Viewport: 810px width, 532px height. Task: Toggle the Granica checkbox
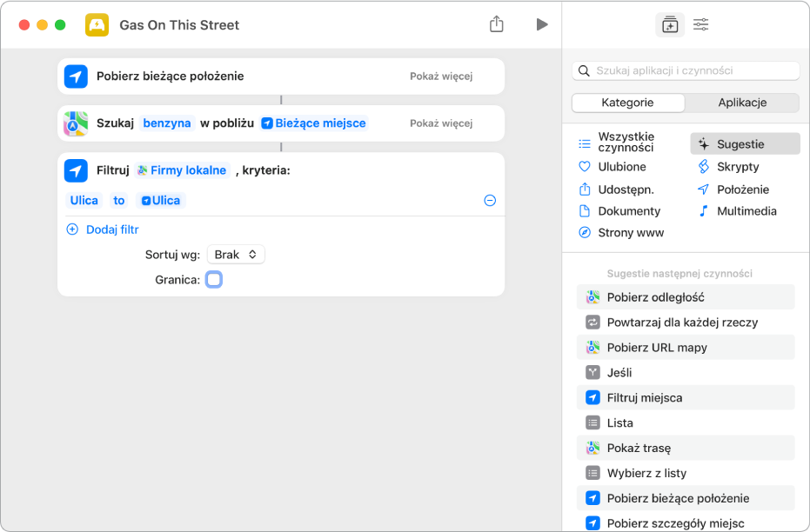click(214, 280)
